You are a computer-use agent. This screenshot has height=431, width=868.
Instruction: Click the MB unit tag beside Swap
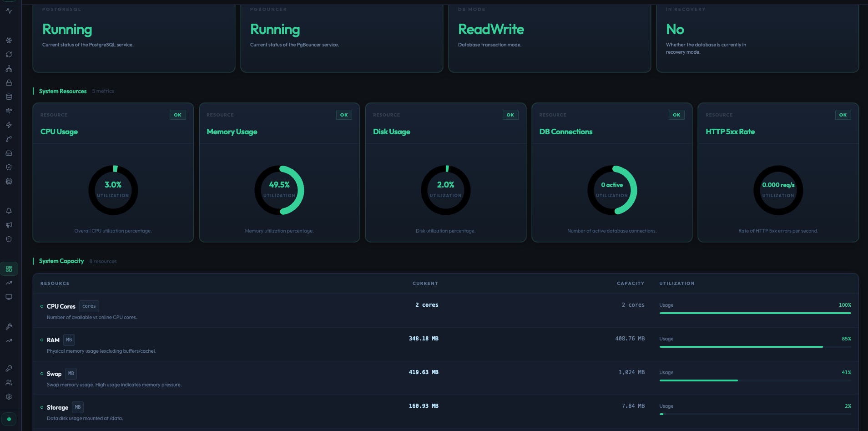pos(71,374)
